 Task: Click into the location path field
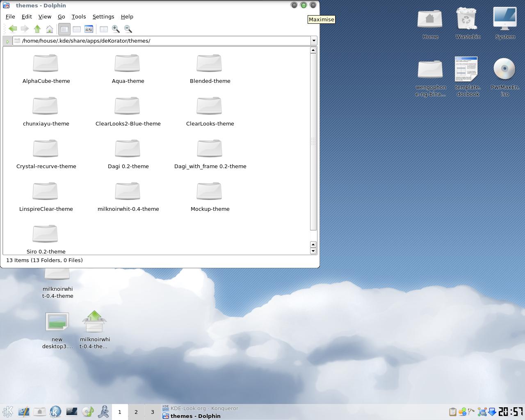click(x=162, y=41)
